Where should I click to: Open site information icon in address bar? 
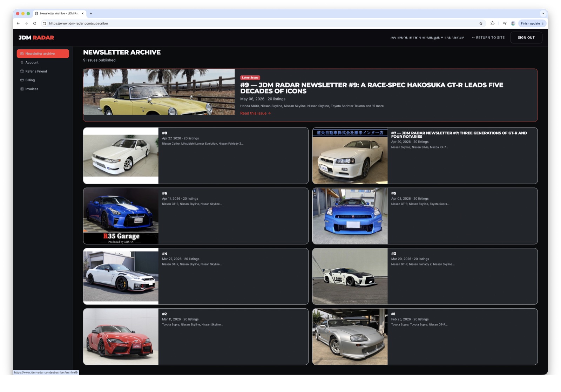click(45, 23)
